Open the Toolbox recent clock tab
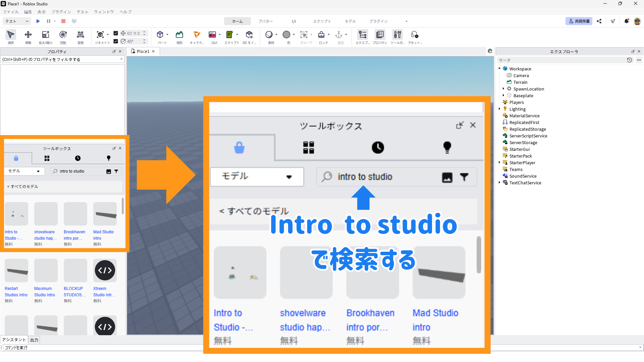This screenshot has height=362, width=644. (78, 158)
